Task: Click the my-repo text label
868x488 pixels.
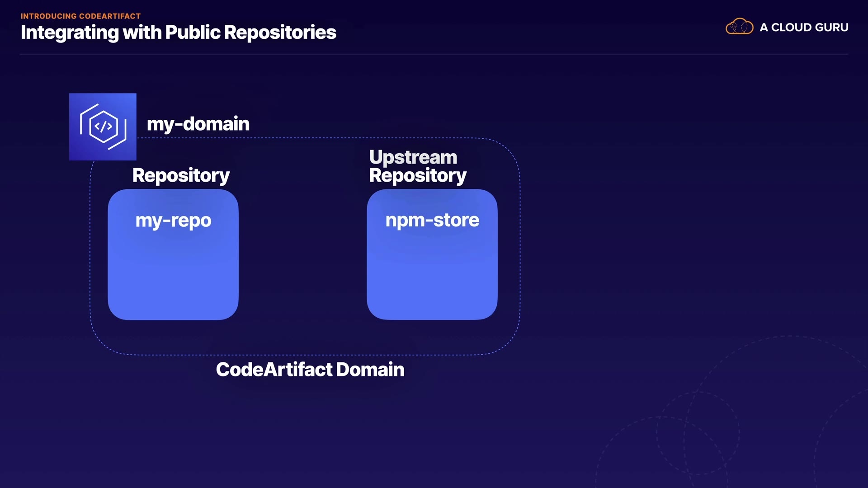Action: pyautogui.click(x=173, y=221)
